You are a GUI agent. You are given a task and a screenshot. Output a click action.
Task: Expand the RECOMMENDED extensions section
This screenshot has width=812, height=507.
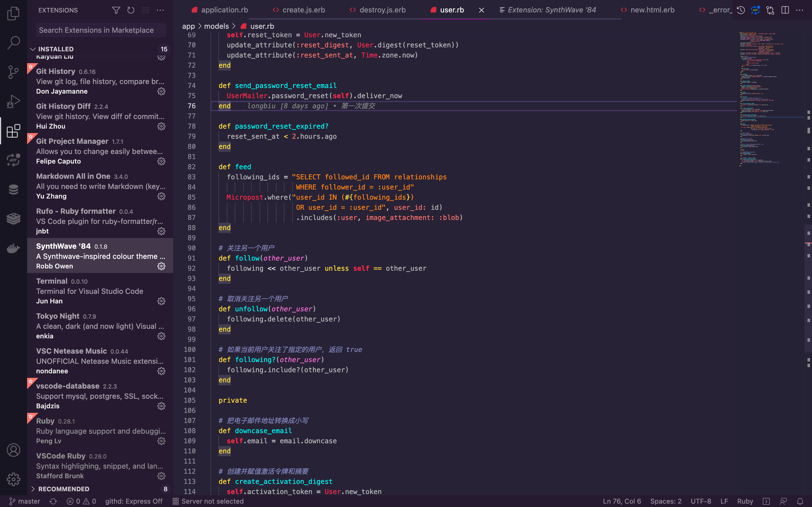click(100, 489)
